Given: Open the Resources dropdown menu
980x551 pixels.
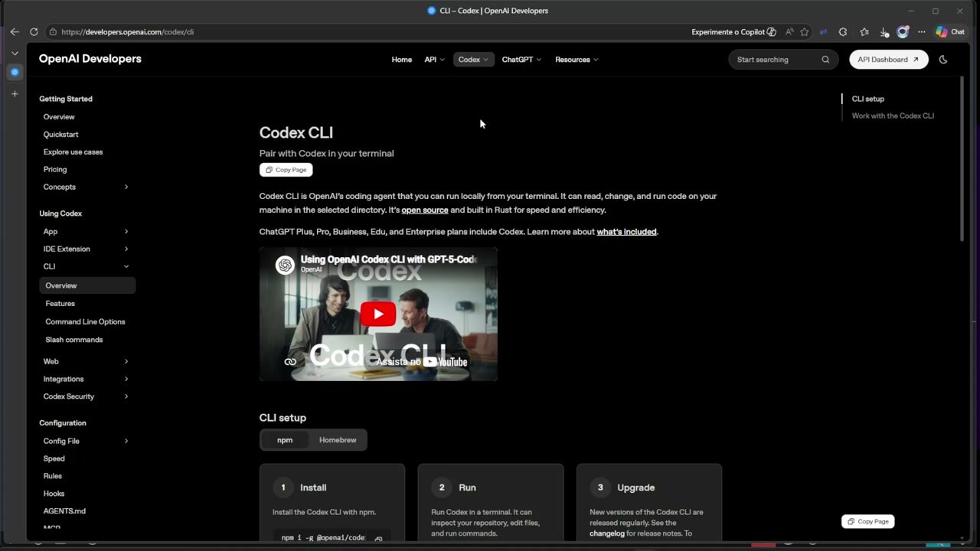Looking at the screenshot, I should pos(577,60).
